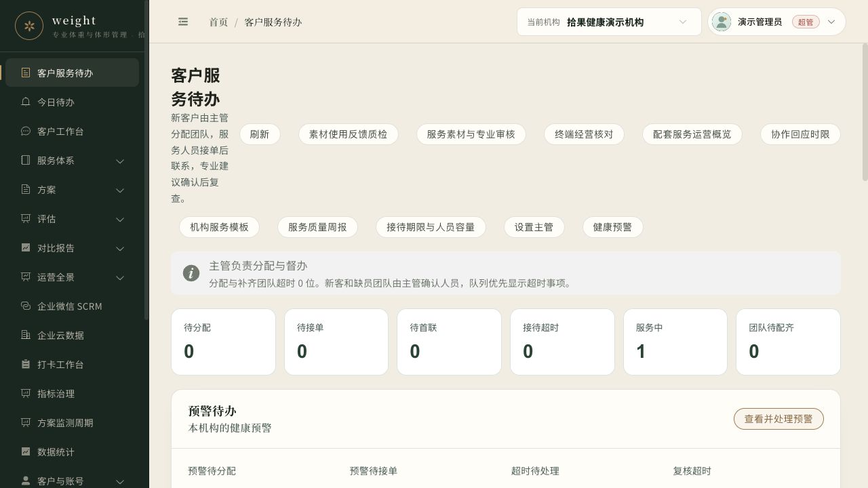Click the icon beside 企业微信 SCRM
Viewport: 868px width, 488px height.
26,306
